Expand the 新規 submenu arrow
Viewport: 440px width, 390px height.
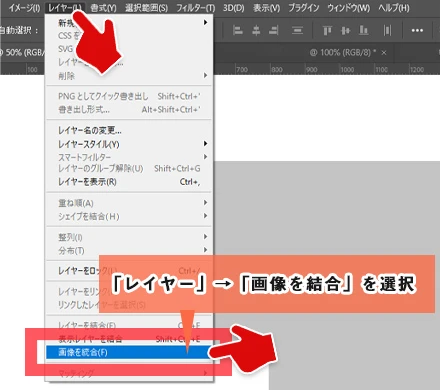click(205, 22)
